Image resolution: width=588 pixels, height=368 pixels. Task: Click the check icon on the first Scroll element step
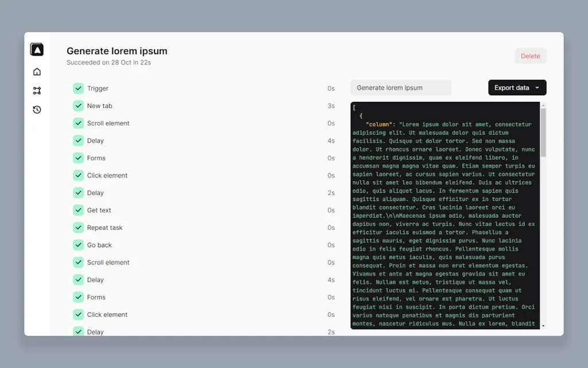(x=78, y=123)
